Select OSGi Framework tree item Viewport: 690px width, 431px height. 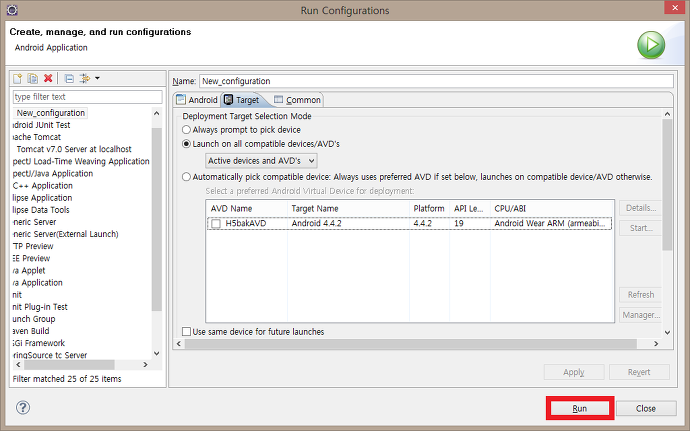(x=39, y=343)
